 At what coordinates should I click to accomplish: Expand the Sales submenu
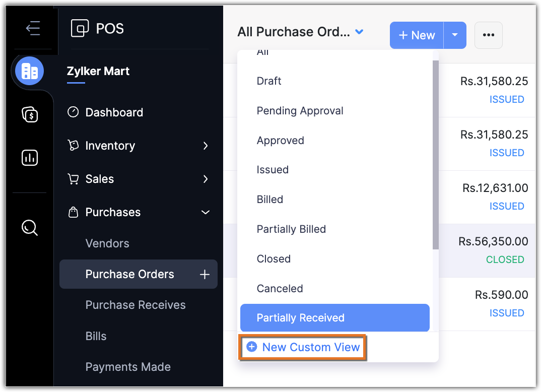point(206,179)
